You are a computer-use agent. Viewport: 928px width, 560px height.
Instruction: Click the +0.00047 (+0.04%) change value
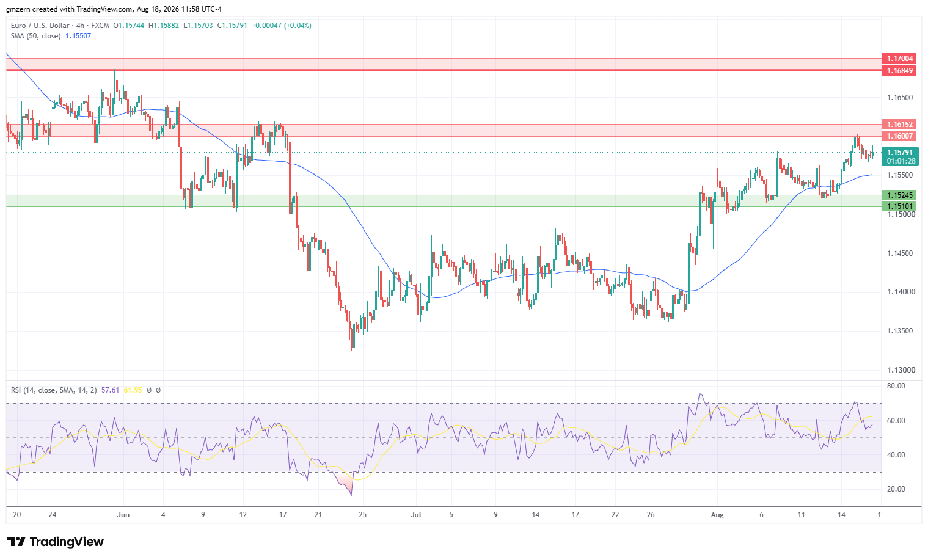point(281,26)
